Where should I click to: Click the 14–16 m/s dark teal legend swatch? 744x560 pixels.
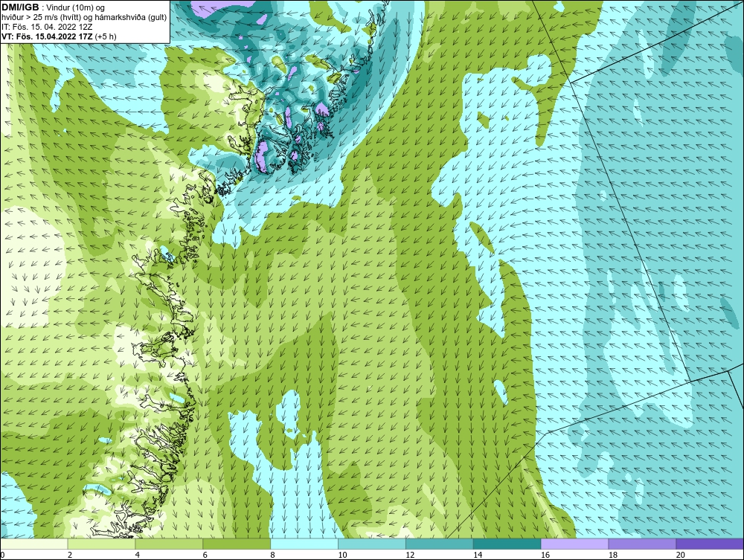507,544
